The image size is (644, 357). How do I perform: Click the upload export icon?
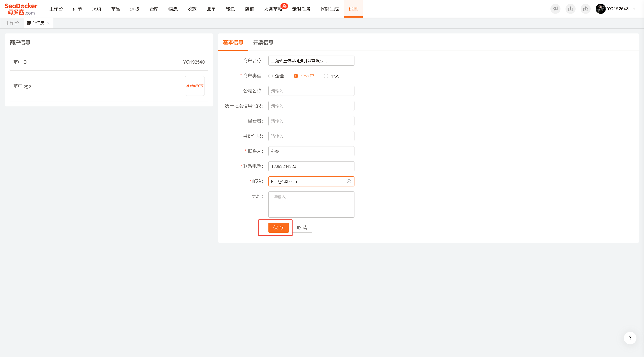586,9
